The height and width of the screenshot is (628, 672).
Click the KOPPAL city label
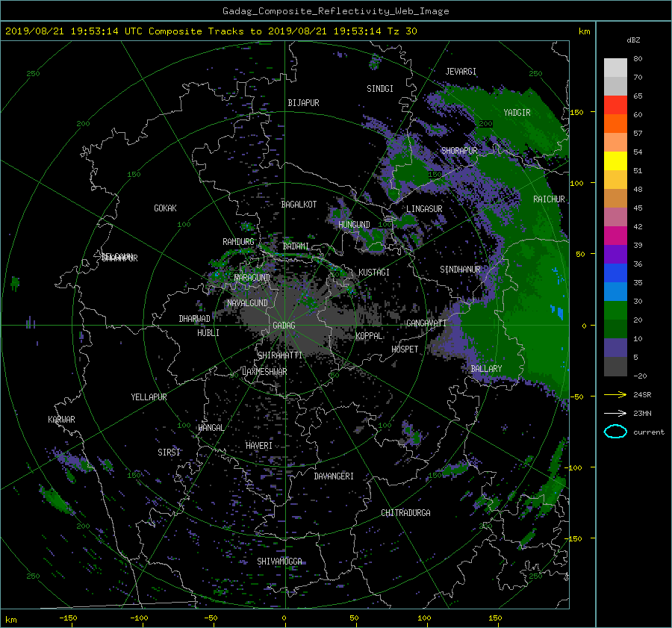point(369,336)
